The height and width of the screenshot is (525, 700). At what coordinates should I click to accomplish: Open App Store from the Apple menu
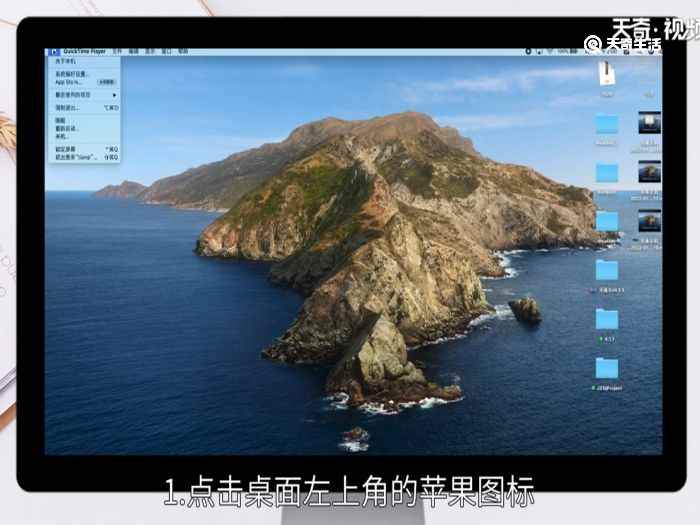69,82
